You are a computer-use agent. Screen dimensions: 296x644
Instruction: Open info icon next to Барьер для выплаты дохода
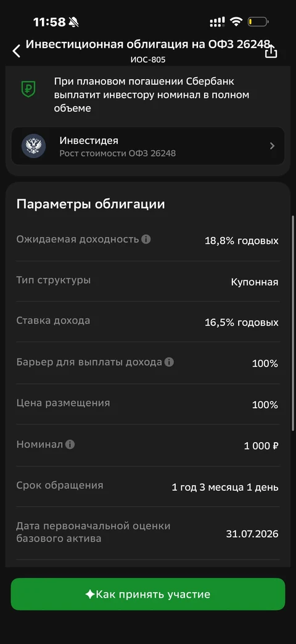click(169, 362)
